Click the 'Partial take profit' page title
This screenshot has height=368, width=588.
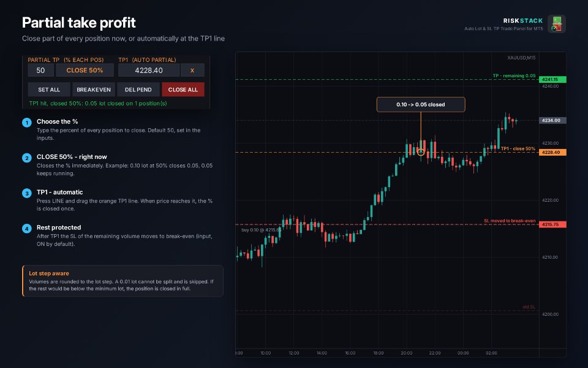[x=79, y=23]
